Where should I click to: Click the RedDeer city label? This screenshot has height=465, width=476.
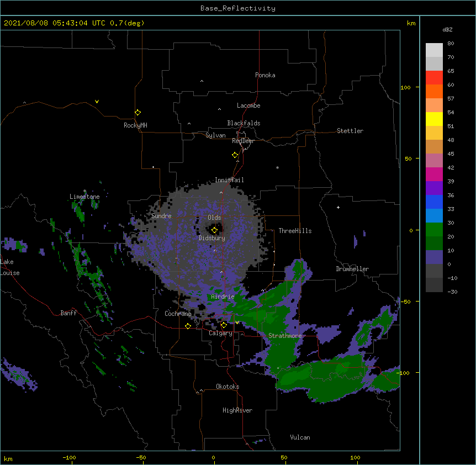pos(243,141)
